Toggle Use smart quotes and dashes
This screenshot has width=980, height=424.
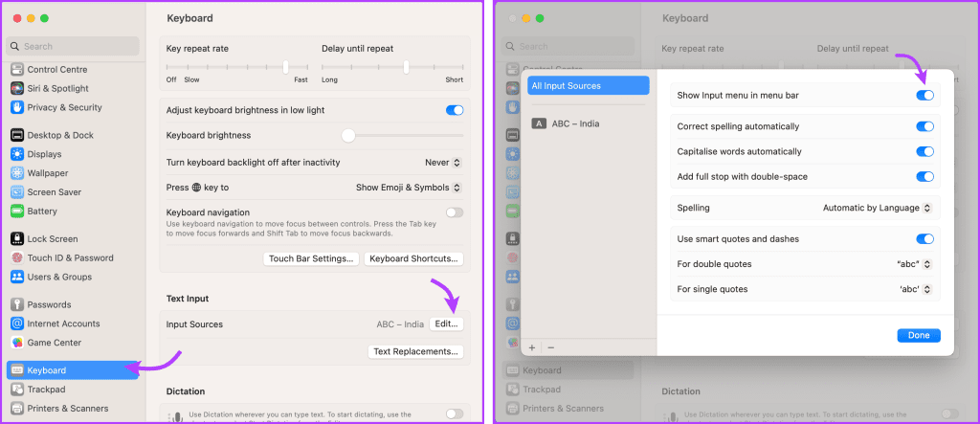coord(925,239)
